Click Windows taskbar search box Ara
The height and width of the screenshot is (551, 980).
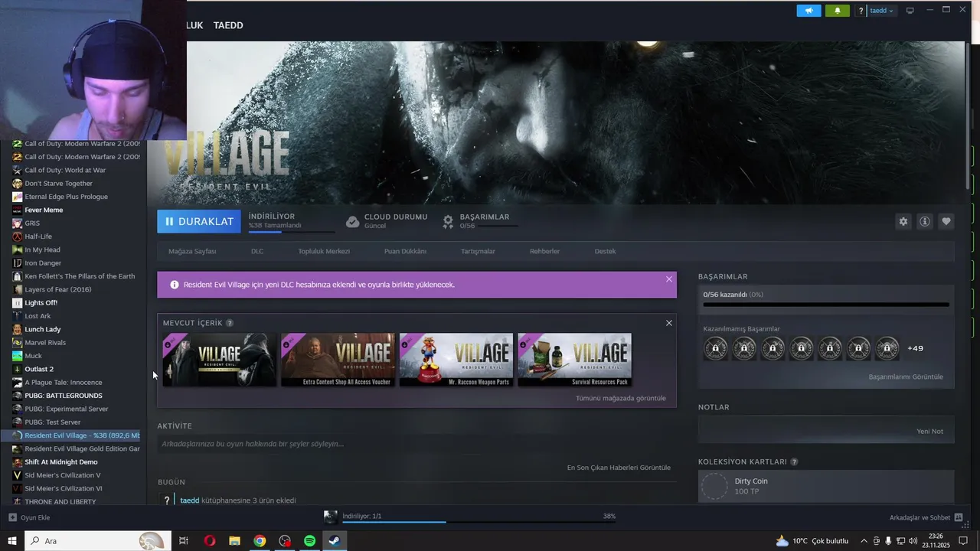click(x=98, y=541)
